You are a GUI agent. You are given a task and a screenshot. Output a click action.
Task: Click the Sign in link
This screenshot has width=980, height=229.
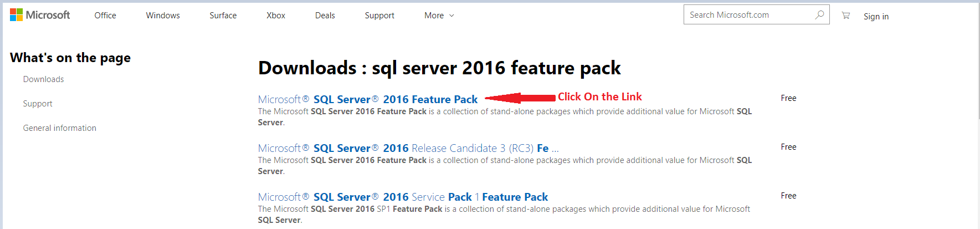876,17
